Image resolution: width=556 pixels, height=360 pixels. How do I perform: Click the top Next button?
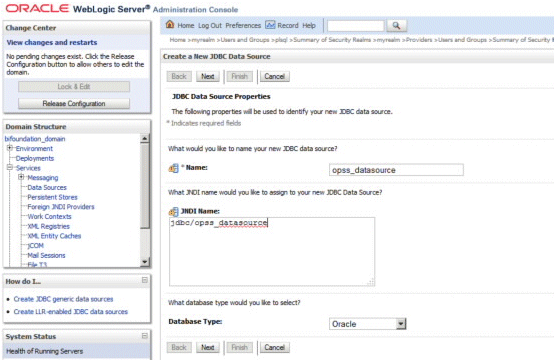pos(208,76)
